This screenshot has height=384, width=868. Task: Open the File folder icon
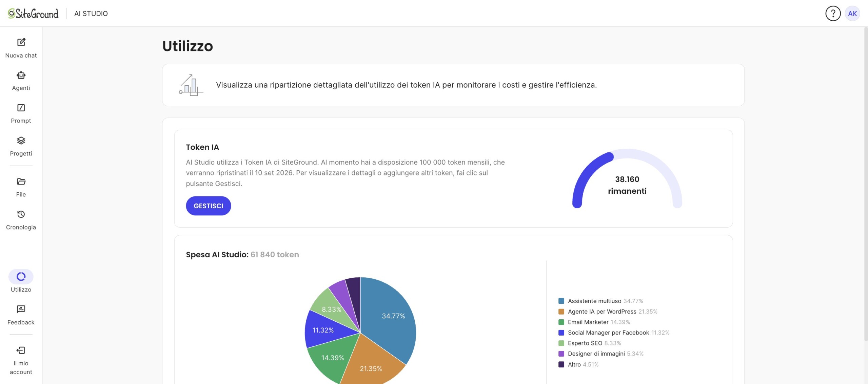21,182
